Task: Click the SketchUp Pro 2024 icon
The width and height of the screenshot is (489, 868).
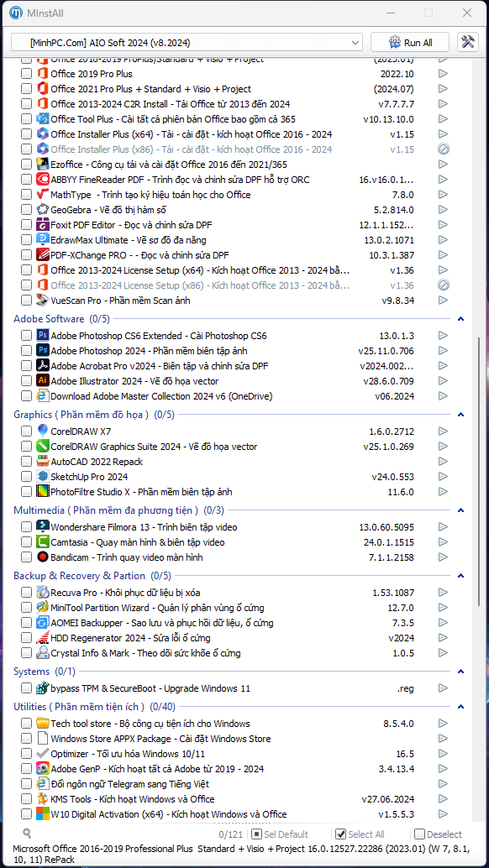Action: tap(42, 476)
